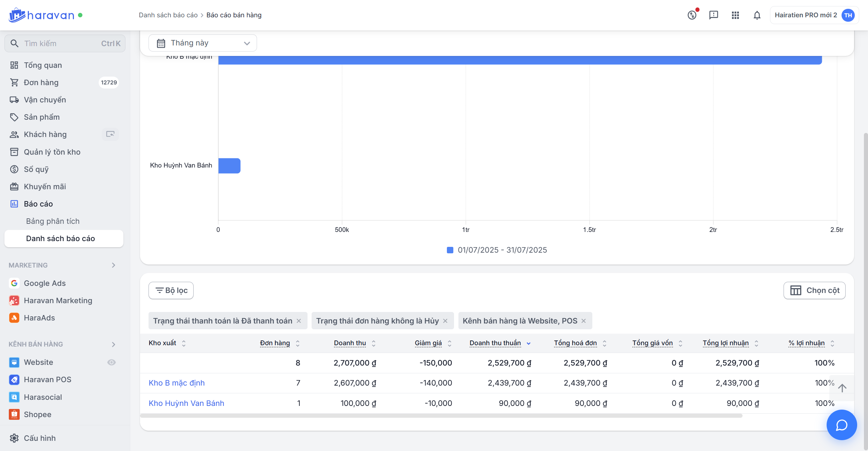Expand the KÊNH BÁN HÀNG section chevron
The height and width of the screenshot is (451, 868).
coord(114,344)
